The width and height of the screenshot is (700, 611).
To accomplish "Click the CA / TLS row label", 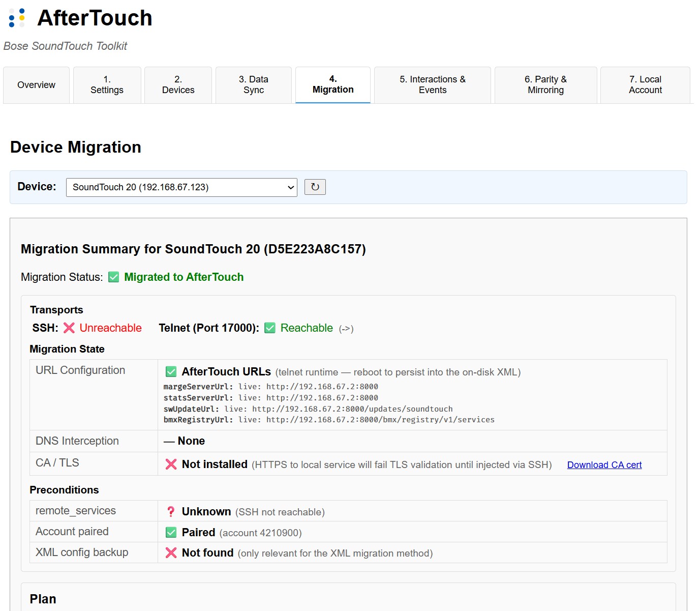I will click(57, 463).
